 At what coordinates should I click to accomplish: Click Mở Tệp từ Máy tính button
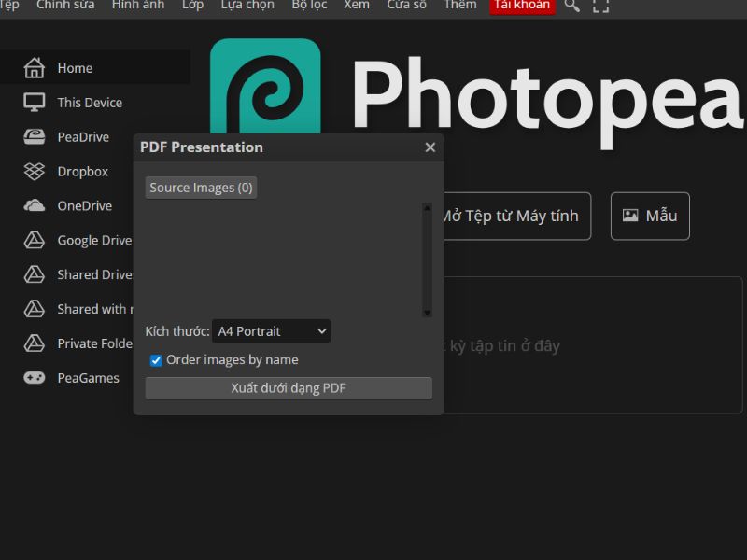tap(517, 216)
